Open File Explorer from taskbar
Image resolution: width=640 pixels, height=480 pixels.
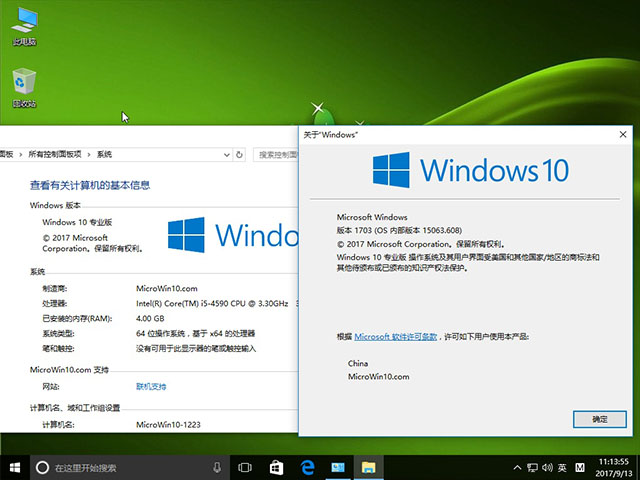[x=369, y=467]
